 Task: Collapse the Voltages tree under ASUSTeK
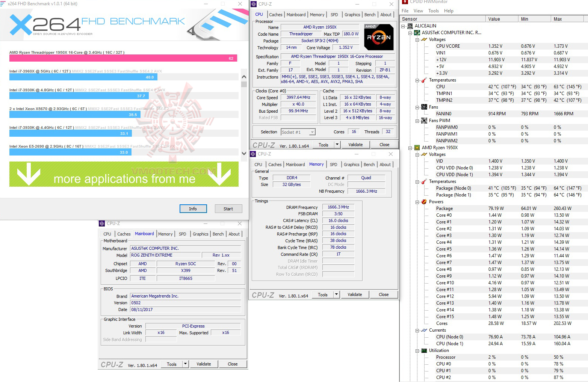point(418,39)
